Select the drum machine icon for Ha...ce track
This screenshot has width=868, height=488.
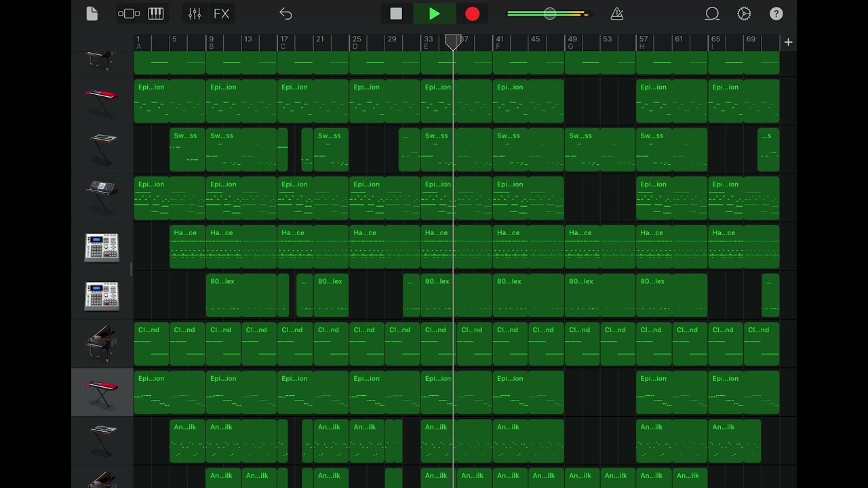pos(102,247)
